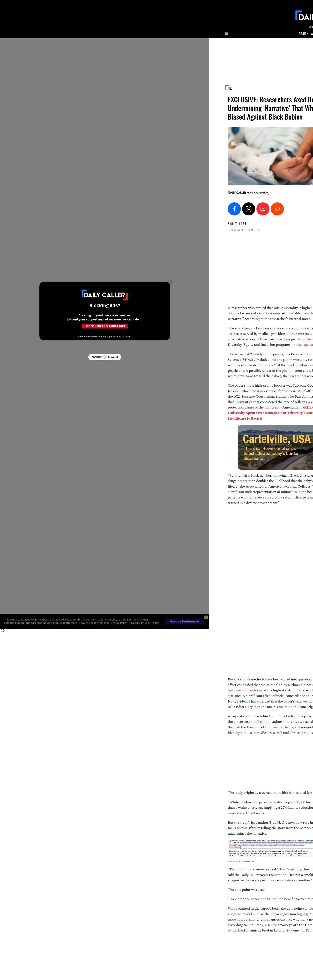The width and height of the screenshot is (313, 980).
Task: Share article via email icon
Action: [x=263, y=209]
